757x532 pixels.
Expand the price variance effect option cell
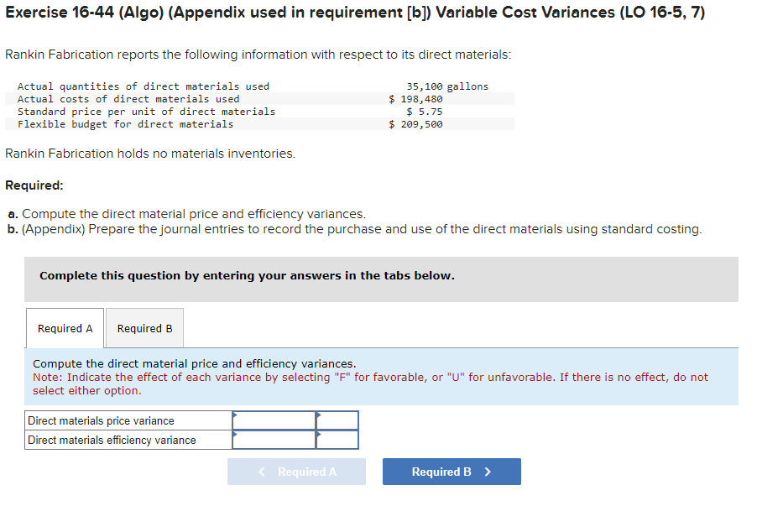click(x=337, y=420)
